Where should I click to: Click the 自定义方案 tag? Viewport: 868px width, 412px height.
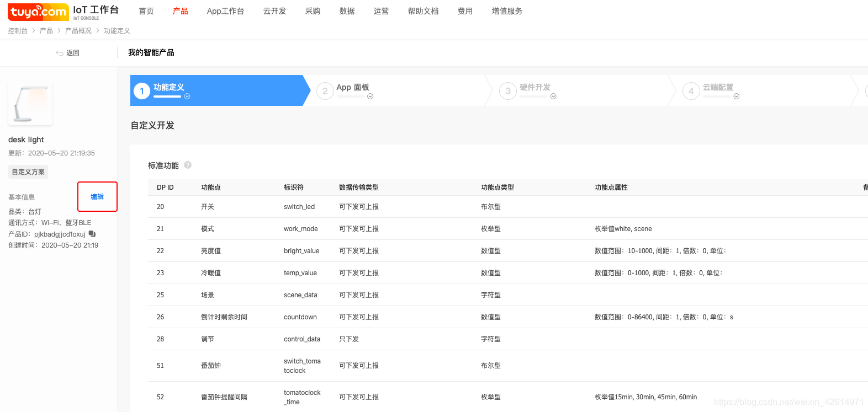[28, 172]
